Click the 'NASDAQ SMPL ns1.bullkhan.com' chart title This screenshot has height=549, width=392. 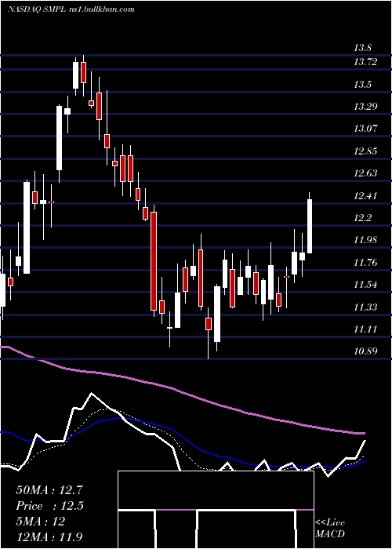(71, 9)
